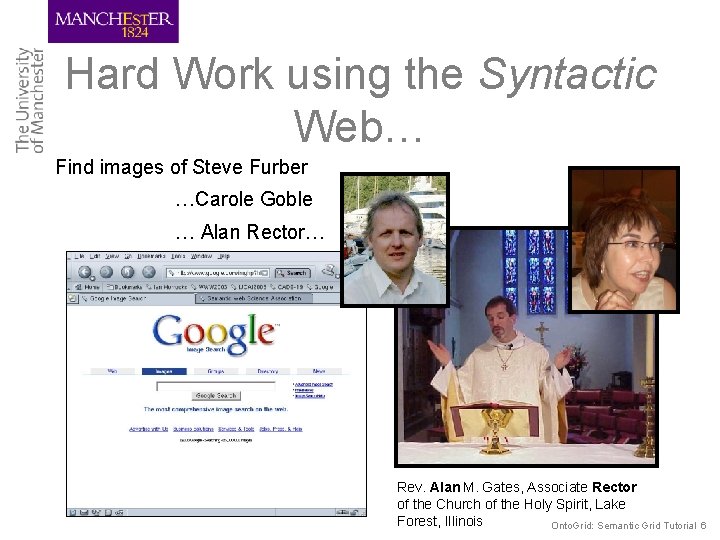This screenshot has width=720, height=540.
Task: Select the Directory tab on Google
Action: coord(268,371)
